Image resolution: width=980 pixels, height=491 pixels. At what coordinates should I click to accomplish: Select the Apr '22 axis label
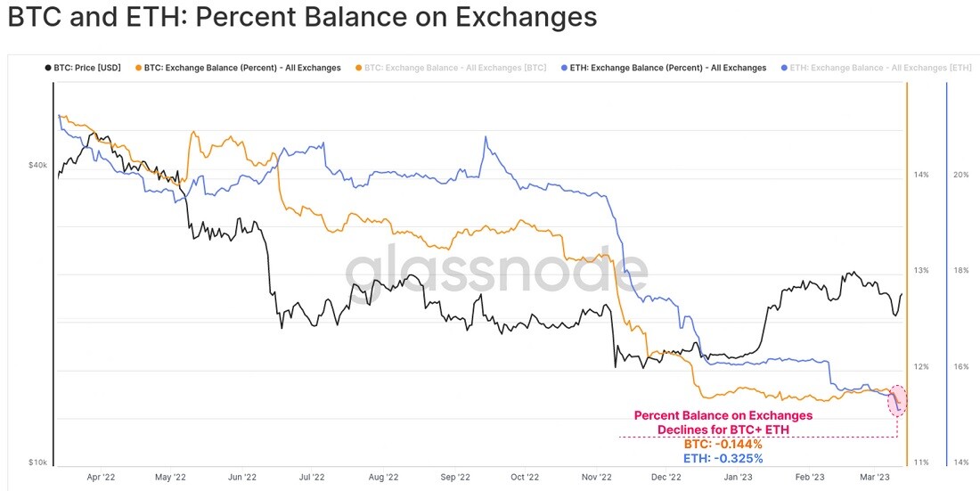pos(102,478)
